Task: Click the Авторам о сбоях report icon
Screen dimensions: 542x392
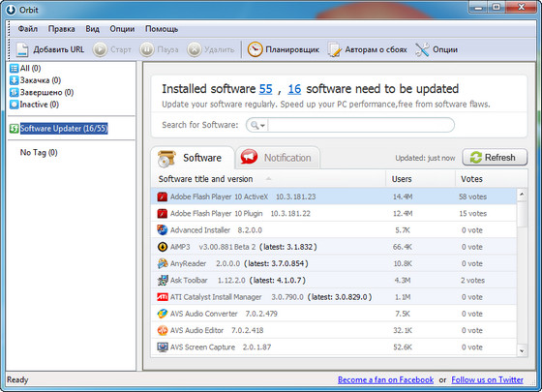Action: (334, 49)
